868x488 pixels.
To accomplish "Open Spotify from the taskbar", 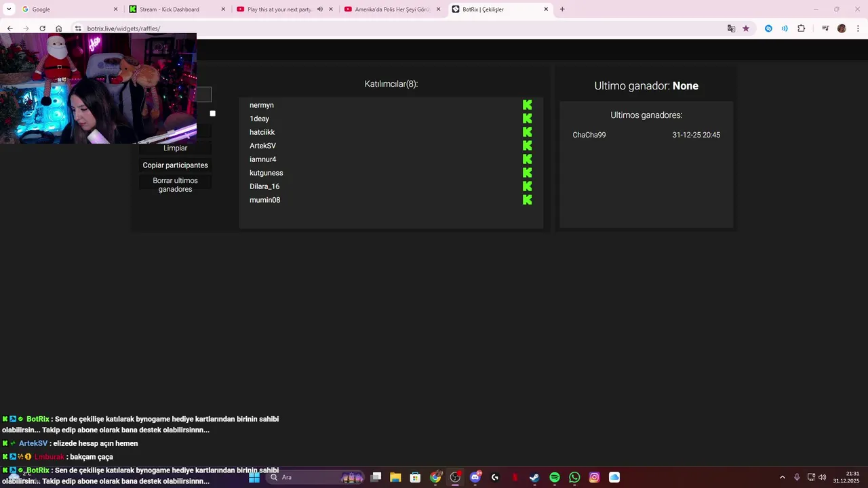I will tap(555, 477).
